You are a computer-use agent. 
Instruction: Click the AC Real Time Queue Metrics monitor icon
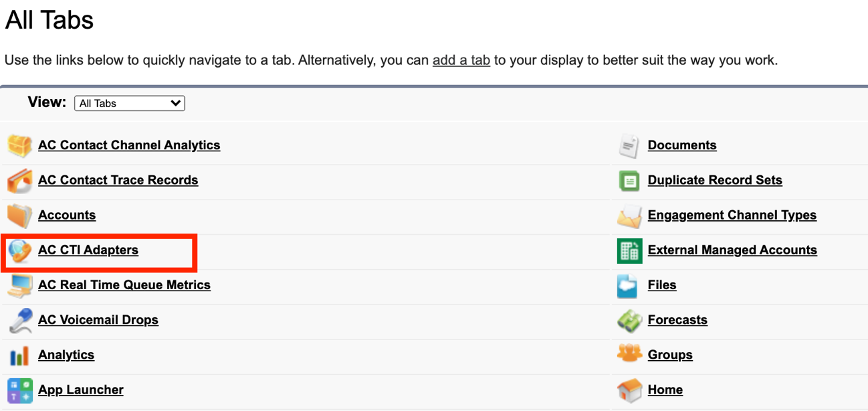tap(20, 285)
